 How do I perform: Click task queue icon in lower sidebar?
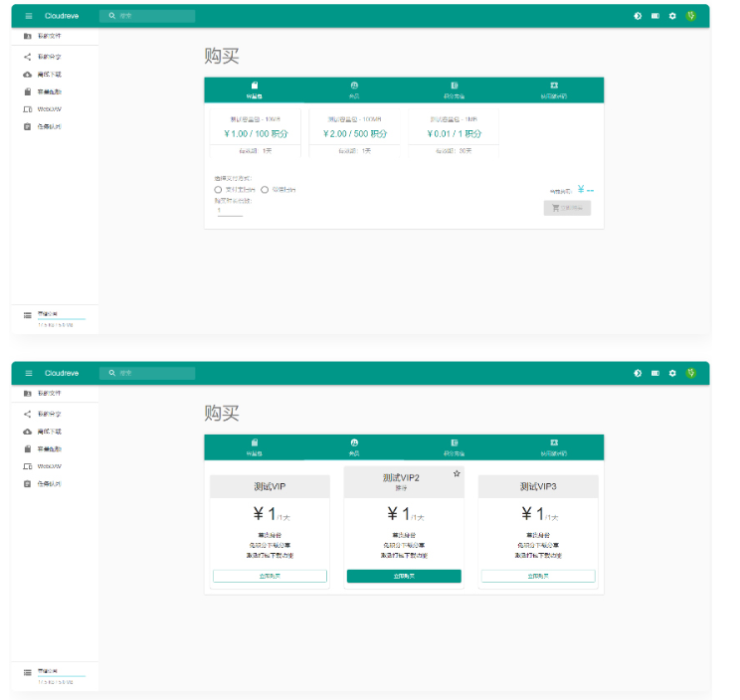click(x=27, y=484)
